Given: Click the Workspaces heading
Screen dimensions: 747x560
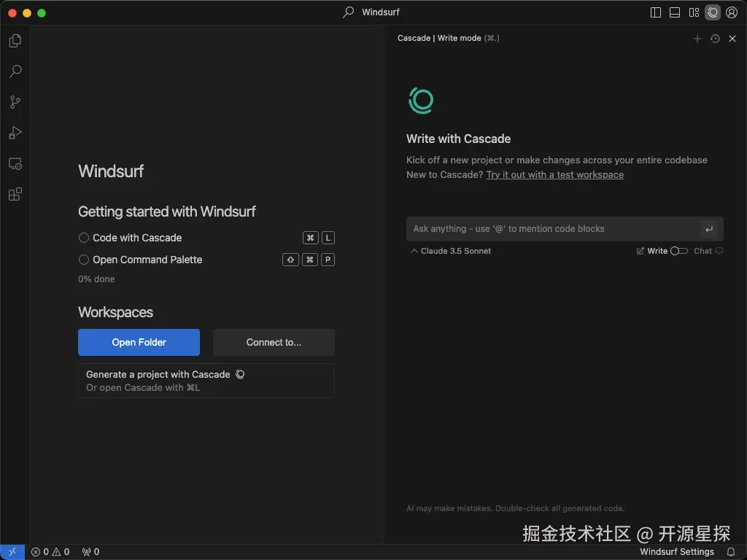Looking at the screenshot, I should (115, 312).
